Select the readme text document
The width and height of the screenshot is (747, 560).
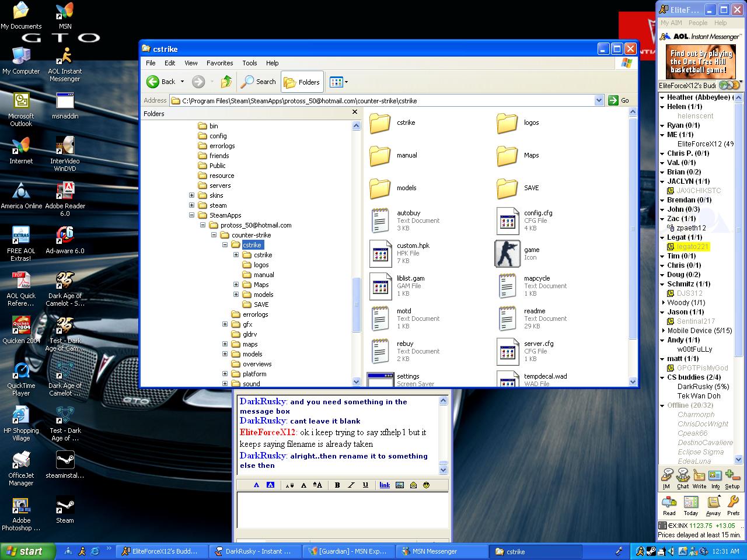pyautogui.click(x=507, y=319)
